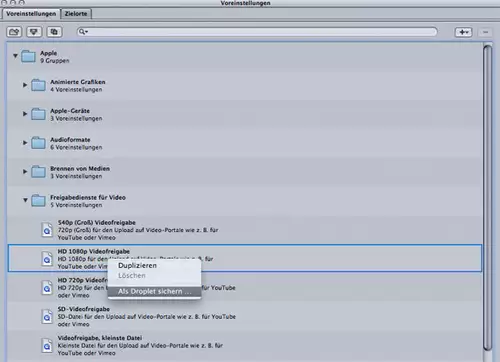500x362 pixels.
Task: Collapse the Apple group triangle
Action: tap(15, 56)
